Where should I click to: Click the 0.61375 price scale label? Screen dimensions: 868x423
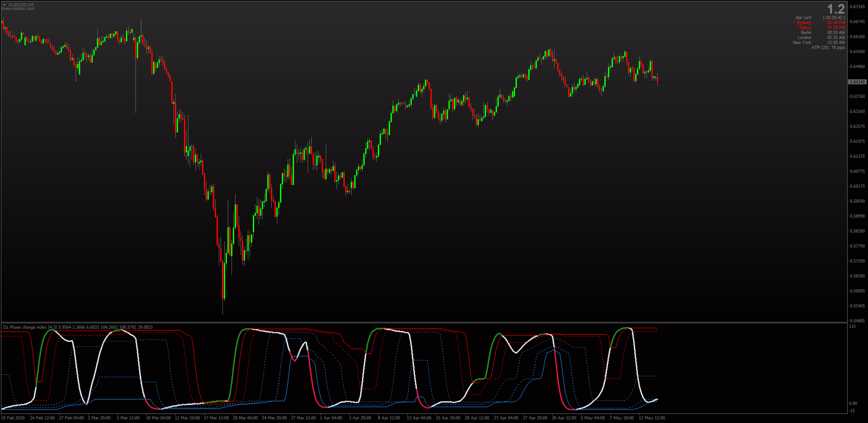pos(857,156)
